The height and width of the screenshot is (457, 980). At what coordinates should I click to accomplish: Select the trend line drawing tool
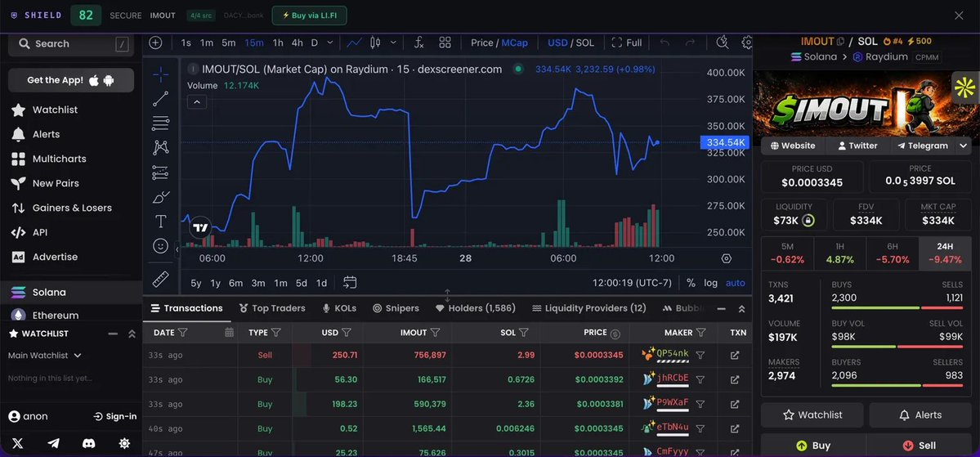tap(161, 99)
